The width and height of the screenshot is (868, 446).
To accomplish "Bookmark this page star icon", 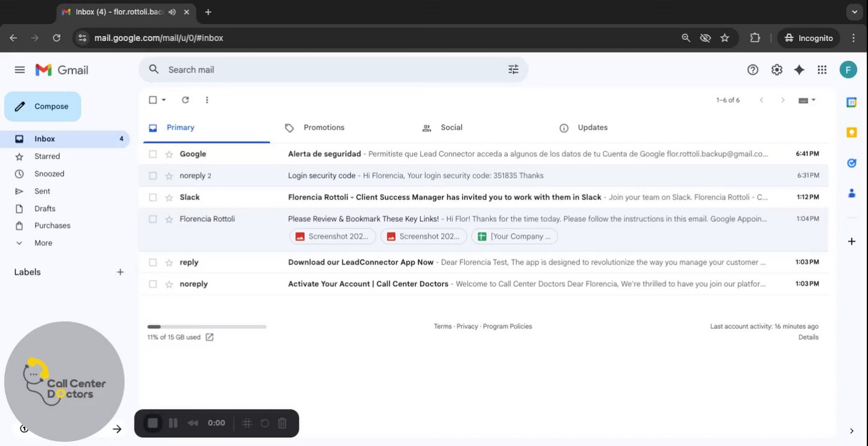I will pyautogui.click(x=724, y=38).
